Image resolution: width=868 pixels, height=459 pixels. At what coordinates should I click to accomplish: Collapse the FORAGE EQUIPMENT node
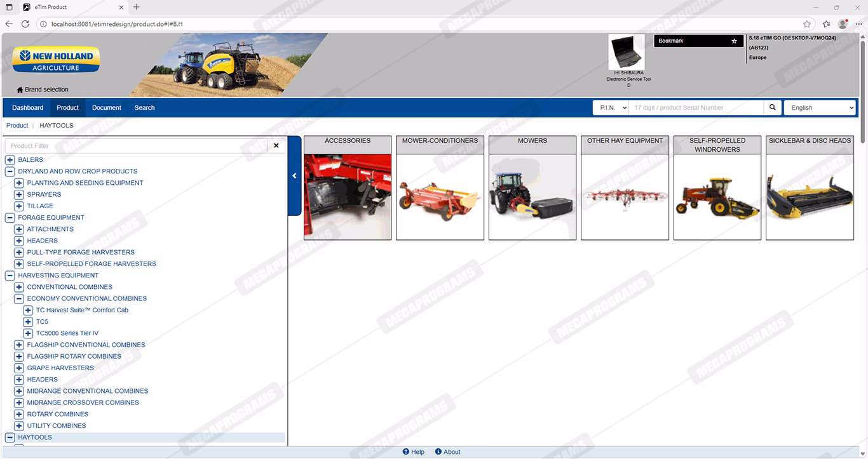[10, 218]
